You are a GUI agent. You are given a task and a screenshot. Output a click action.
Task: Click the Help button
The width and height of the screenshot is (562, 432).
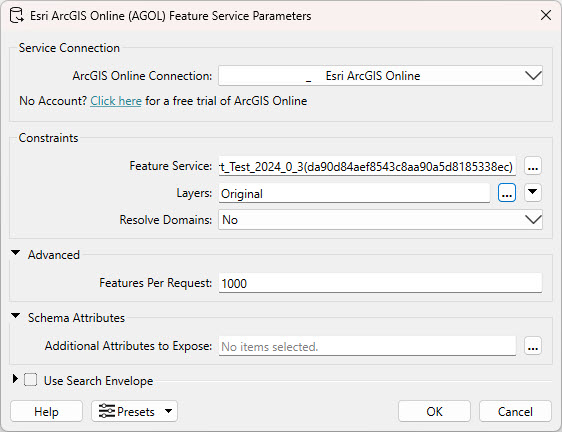(x=47, y=412)
